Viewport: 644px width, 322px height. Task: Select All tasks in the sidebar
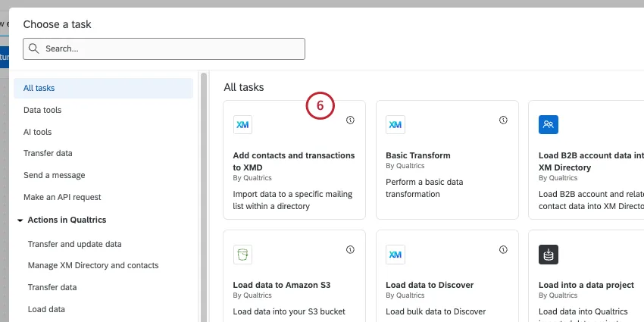click(x=39, y=88)
